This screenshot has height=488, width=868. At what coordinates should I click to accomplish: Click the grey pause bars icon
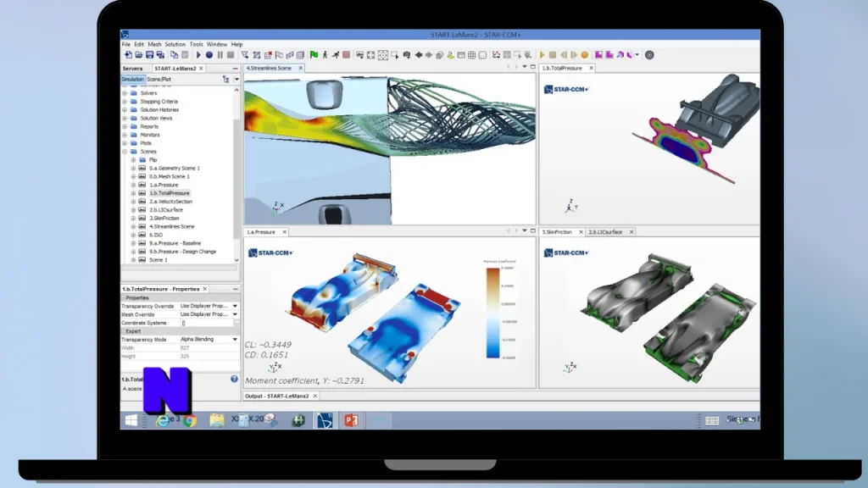coord(220,55)
